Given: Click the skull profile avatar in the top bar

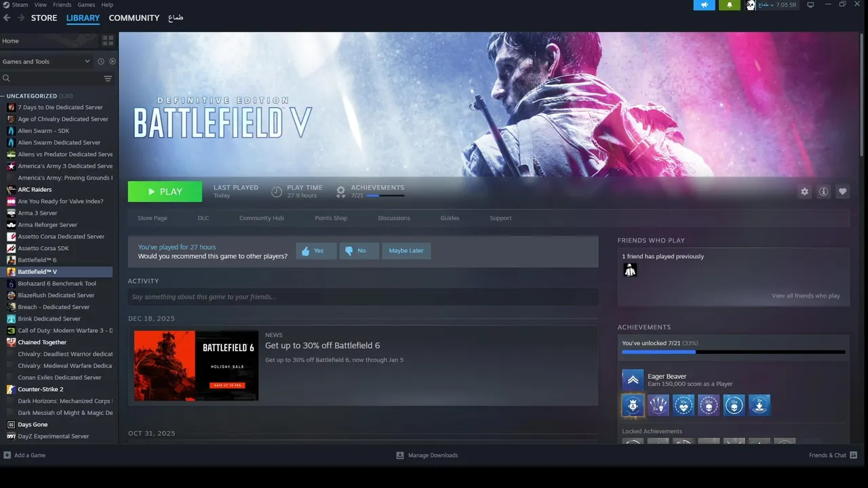Looking at the screenshot, I should [x=751, y=5].
